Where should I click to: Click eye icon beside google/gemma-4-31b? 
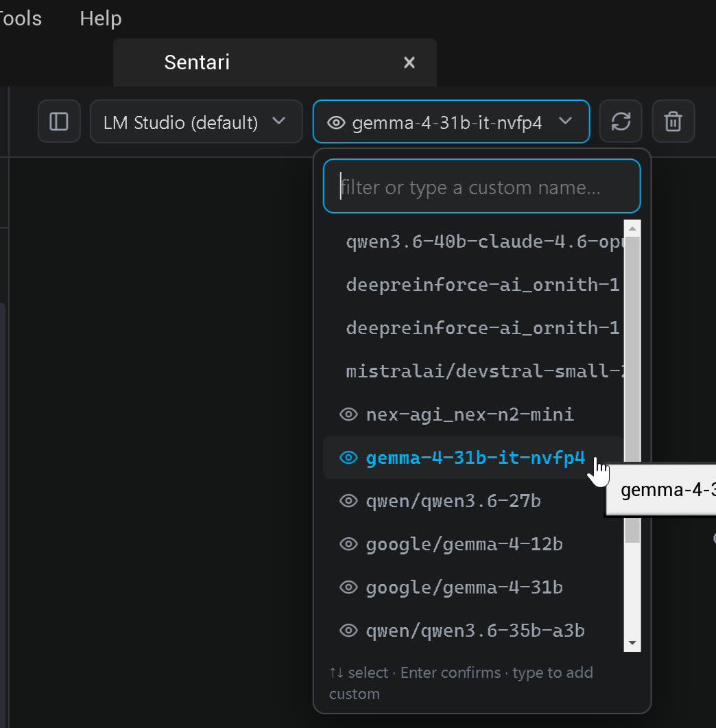tap(348, 587)
